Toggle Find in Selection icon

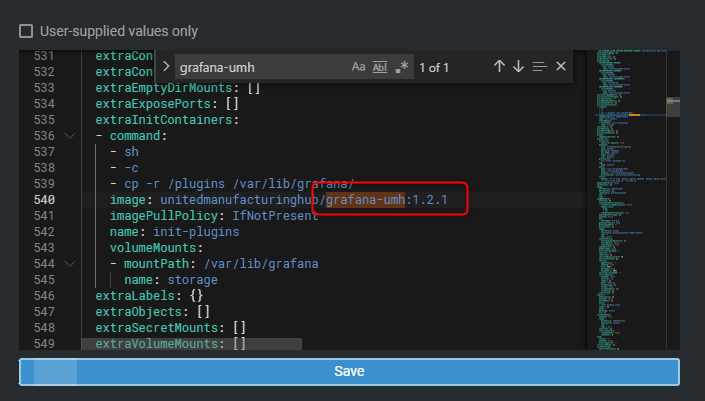(x=540, y=67)
